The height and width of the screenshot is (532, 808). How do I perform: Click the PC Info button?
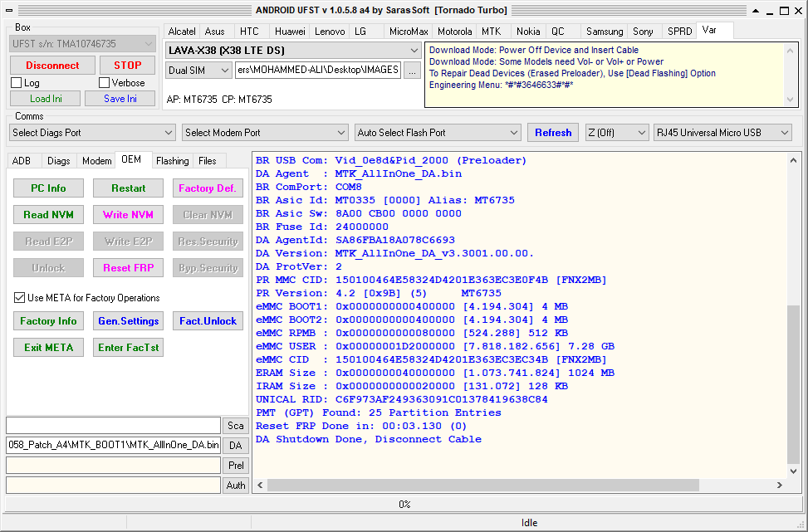48,188
